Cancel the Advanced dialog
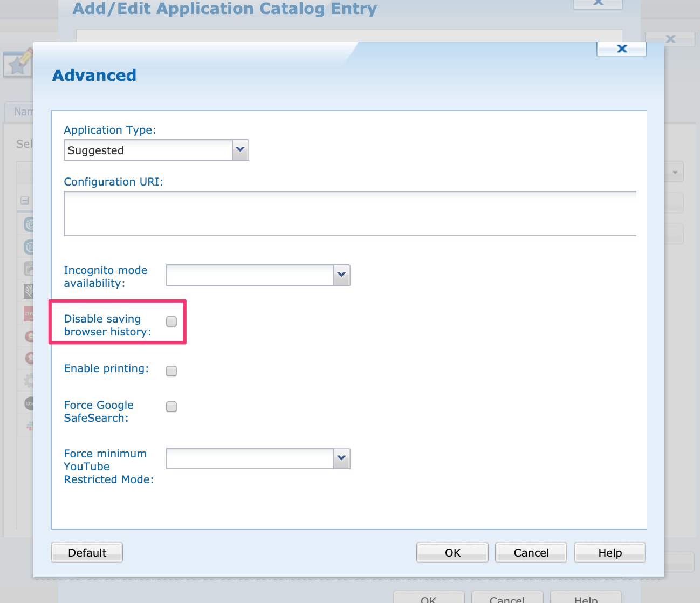The height and width of the screenshot is (603, 700). click(x=531, y=552)
